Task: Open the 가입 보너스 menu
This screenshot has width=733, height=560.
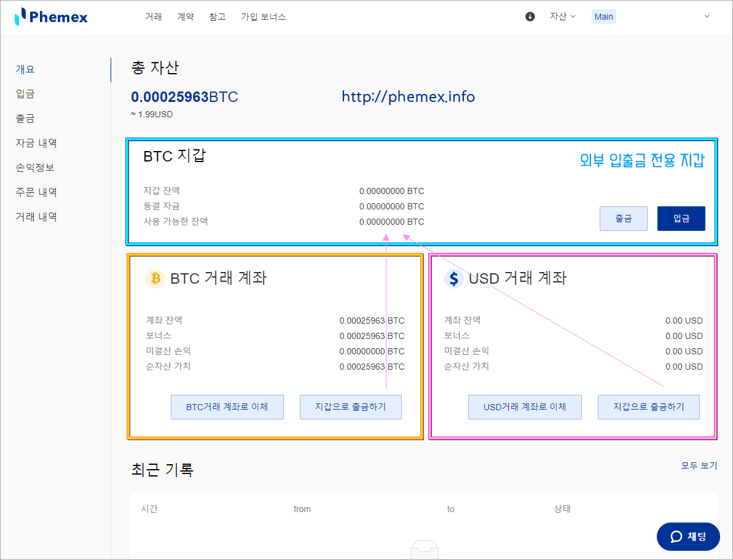Action: tap(263, 17)
